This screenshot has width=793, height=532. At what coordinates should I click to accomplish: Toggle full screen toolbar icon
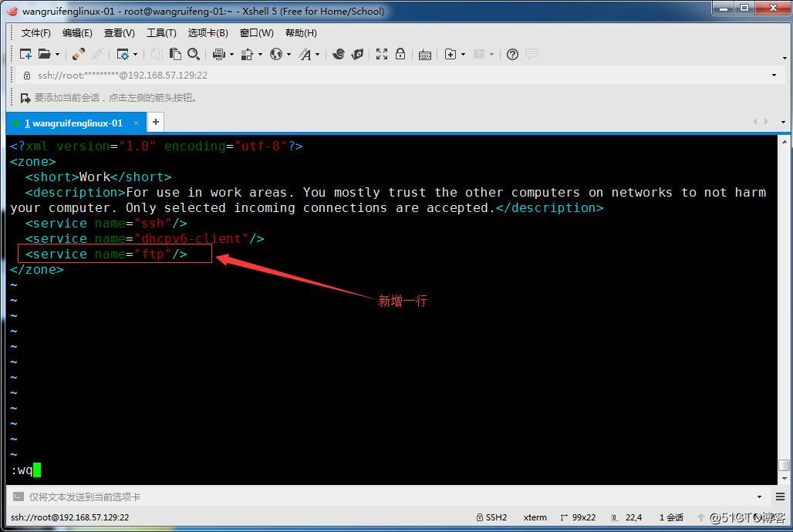click(382, 54)
